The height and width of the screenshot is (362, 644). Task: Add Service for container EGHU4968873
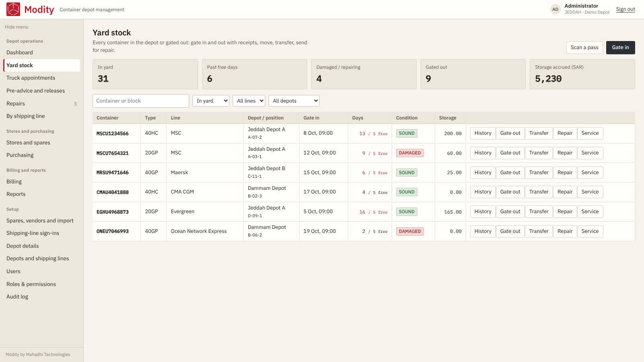coord(590,212)
